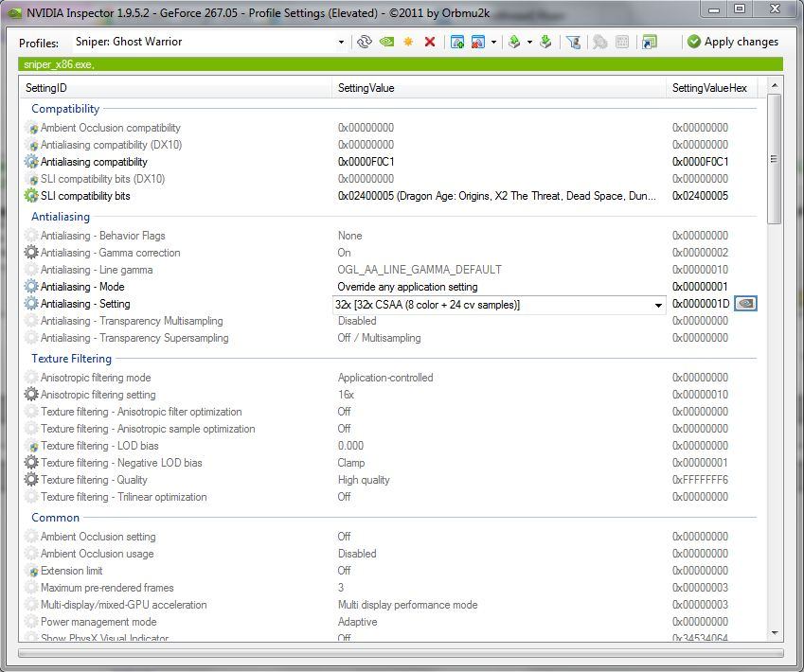Click Apply changes button
Viewport: 804px width, 672px height.
[x=732, y=42]
